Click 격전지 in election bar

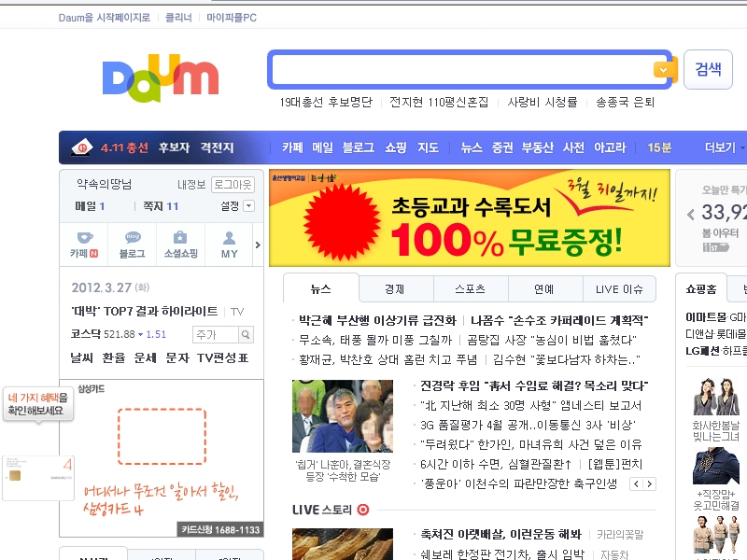pyautogui.click(x=217, y=147)
